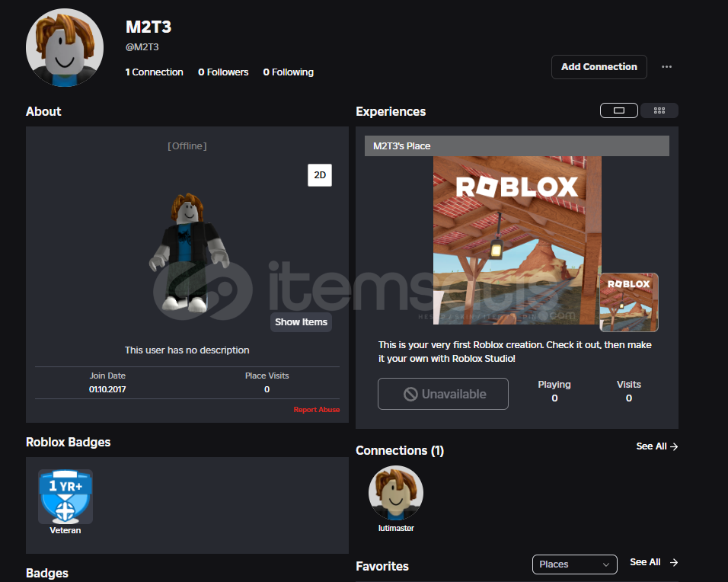Open the Places favorites dropdown
The height and width of the screenshot is (582, 728).
coord(574,564)
